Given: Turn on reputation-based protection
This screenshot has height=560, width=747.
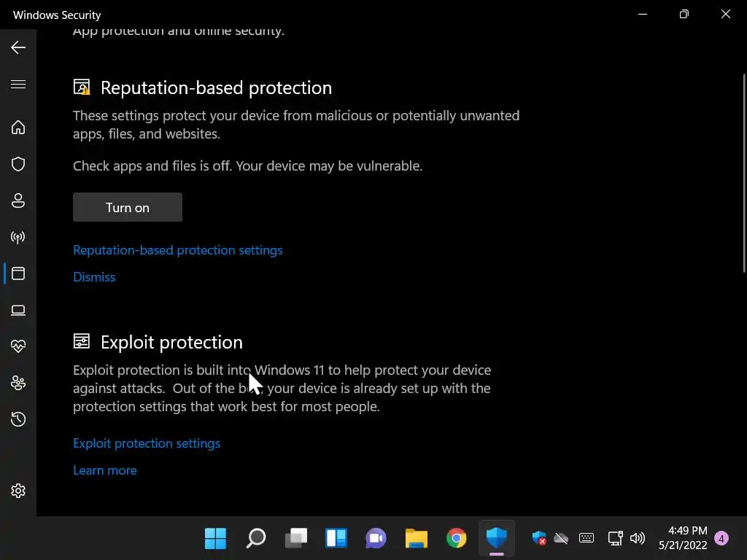Looking at the screenshot, I should click(128, 208).
